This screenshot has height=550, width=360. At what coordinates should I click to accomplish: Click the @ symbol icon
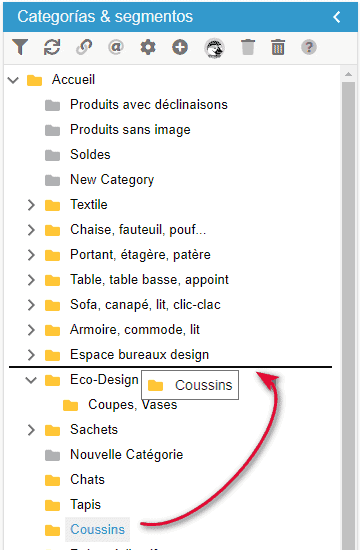click(116, 47)
